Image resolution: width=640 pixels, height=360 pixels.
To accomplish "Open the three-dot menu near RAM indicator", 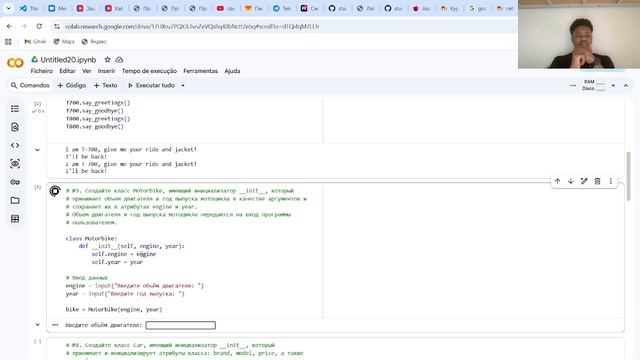I will (x=573, y=86).
